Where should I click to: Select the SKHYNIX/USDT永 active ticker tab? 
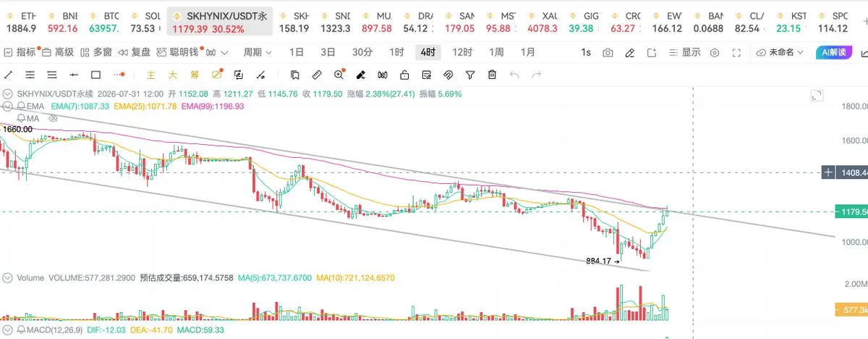(220, 22)
